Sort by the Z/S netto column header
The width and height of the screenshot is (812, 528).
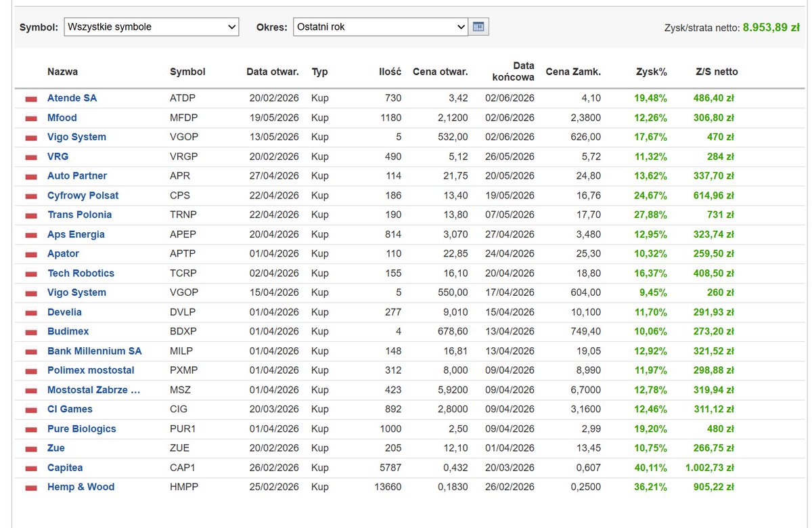(x=717, y=71)
